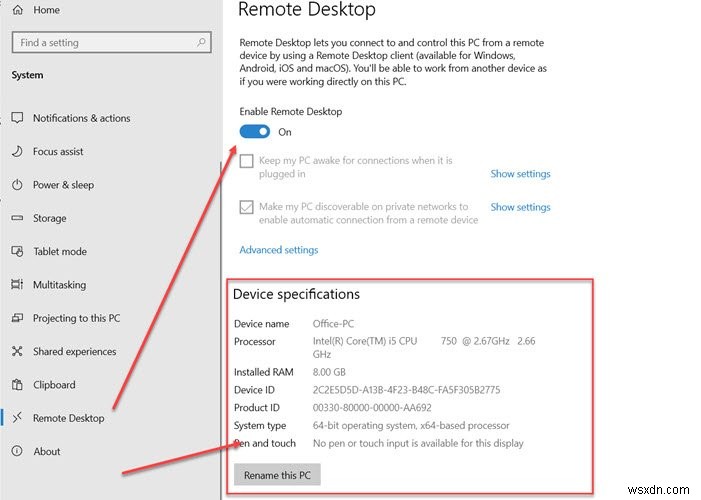Open Home settings page
Viewport: 701px width, 500px height.
coord(46,10)
